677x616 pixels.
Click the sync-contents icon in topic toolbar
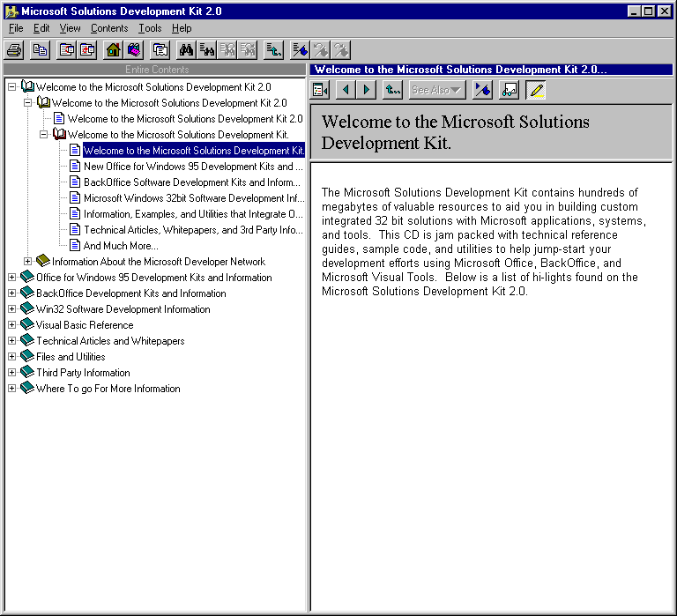point(320,90)
